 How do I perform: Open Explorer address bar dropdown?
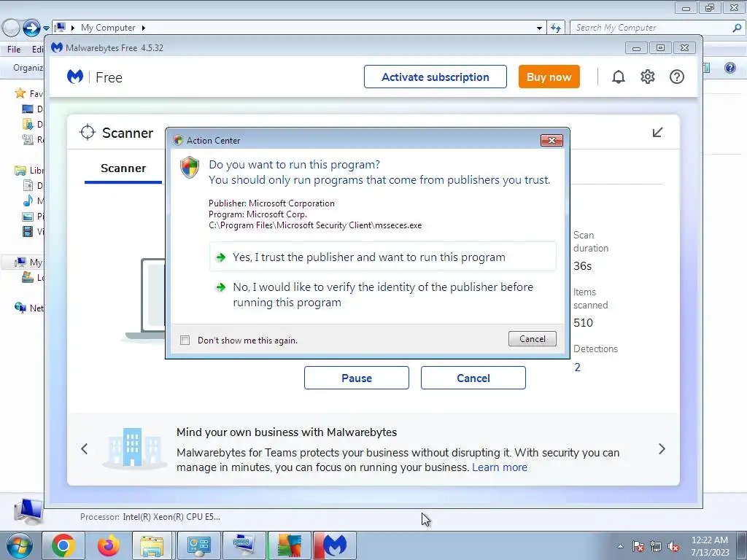pyautogui.click(x=539, y=28)
